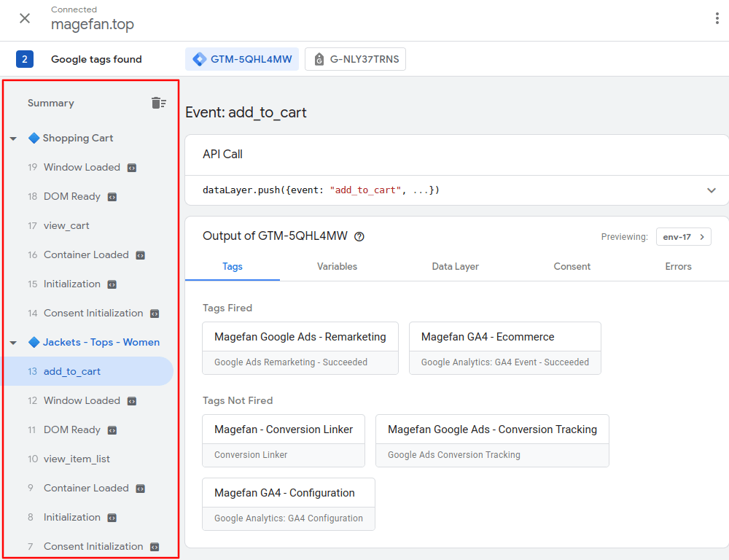The image size is (729, 560).
Task: Switch to the Data Layer tab
Action: click(x=455, y=267)
